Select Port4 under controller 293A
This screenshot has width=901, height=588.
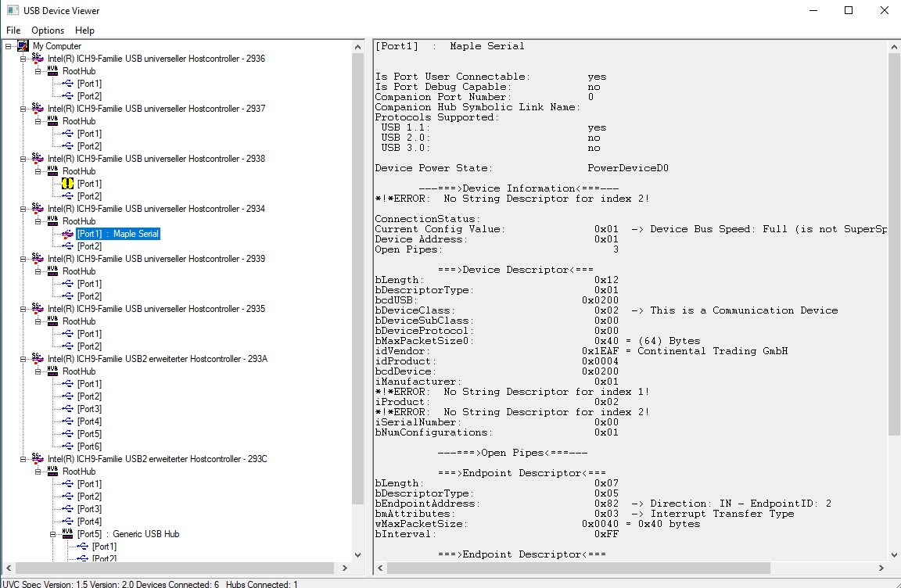click(x=90, y=421)
